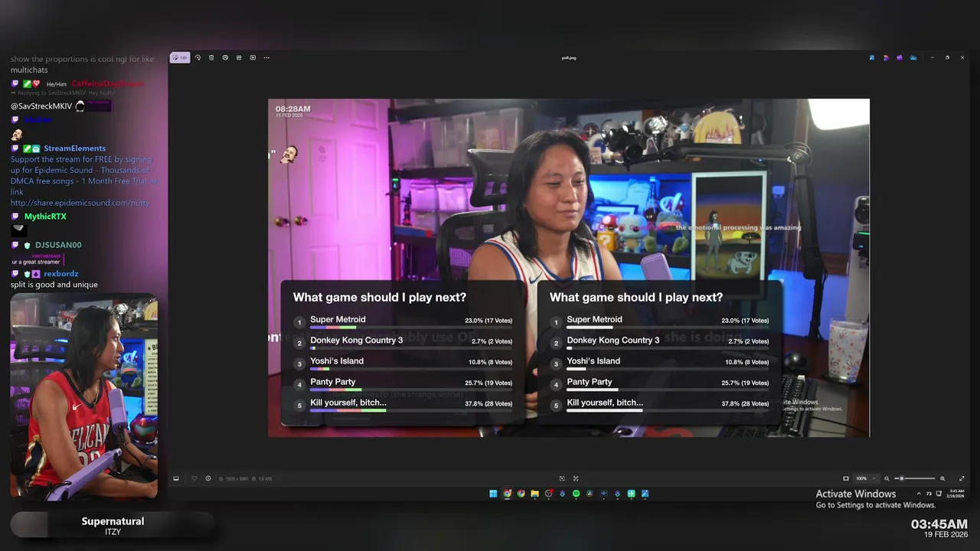The height and width of the screenshot is (551, 980).
Task: Open Spotify from the taskbar
Action: (x=576, y=494)
